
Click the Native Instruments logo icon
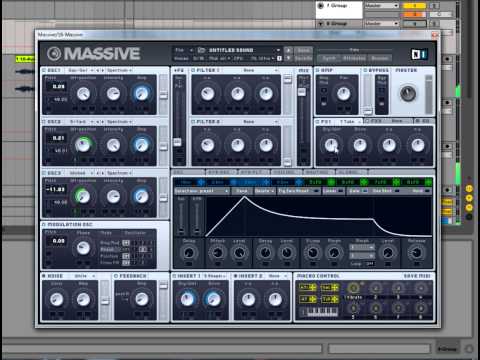419,54
